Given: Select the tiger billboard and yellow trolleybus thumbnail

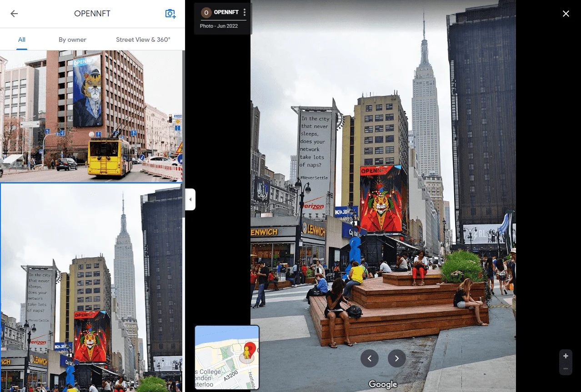Looking at the screenshot, I should point(91,116).
